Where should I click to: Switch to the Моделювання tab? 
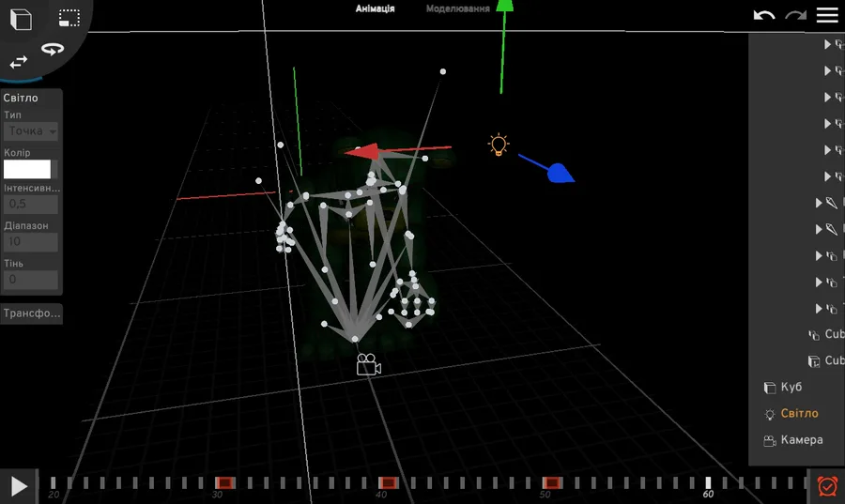[457, 8]
